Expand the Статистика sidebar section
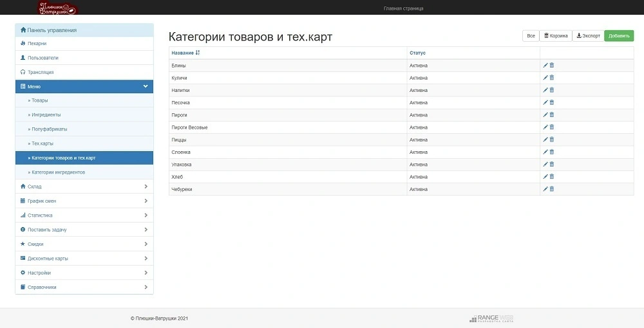This screenshot has height=328, width=644. [x=84, y=215]
